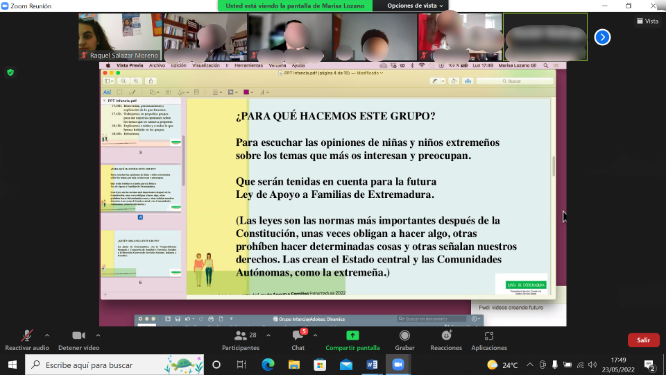Click rotate icon in Preview toolbar
Image resolution: width=666 pixels, height=375 pixels.
pos(454,81)
